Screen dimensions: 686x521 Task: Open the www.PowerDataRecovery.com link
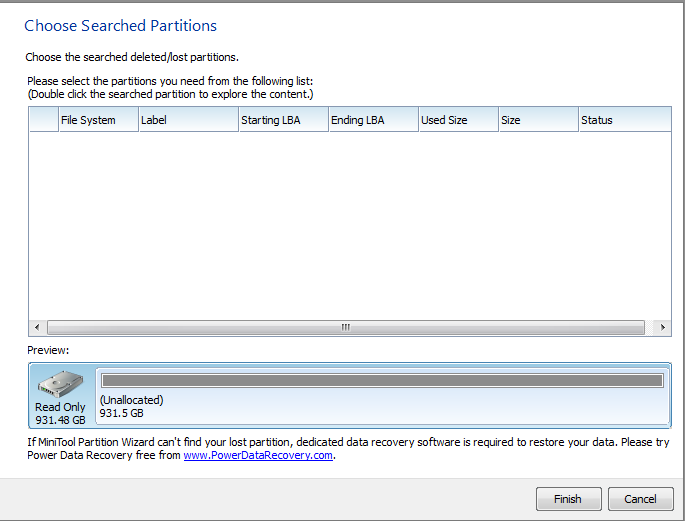pos(258,455)
